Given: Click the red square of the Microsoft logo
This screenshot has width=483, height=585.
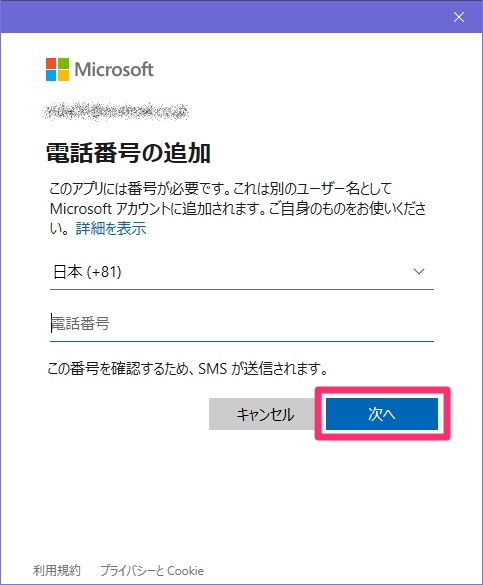Looking at the screenshot, I should tap(51, 63).
